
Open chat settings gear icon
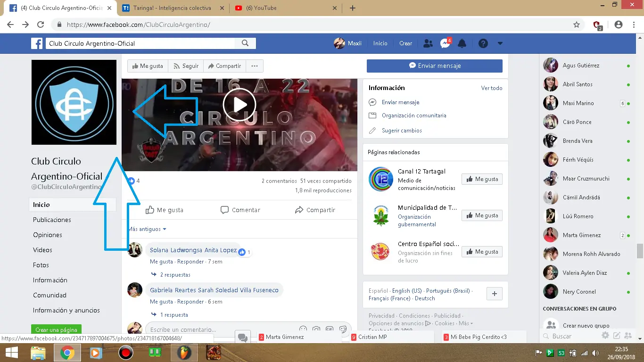point(605,336)
